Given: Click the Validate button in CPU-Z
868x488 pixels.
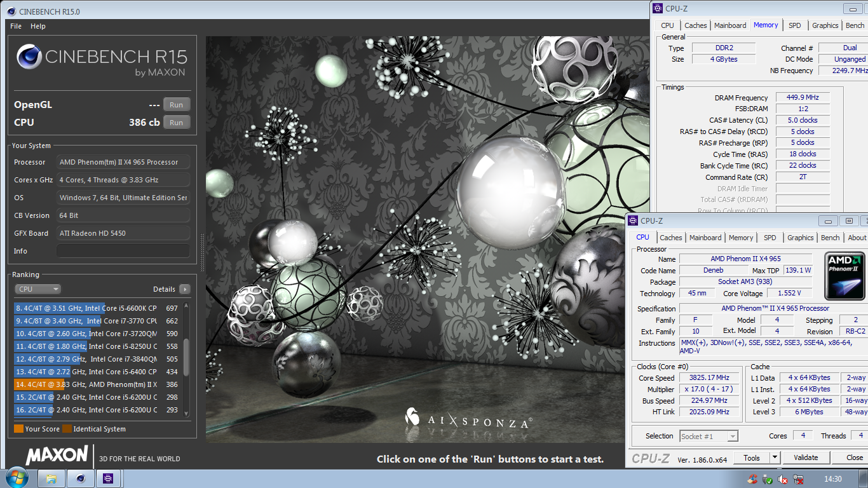Looking at the screenshot, I should (x=806, y=457).
